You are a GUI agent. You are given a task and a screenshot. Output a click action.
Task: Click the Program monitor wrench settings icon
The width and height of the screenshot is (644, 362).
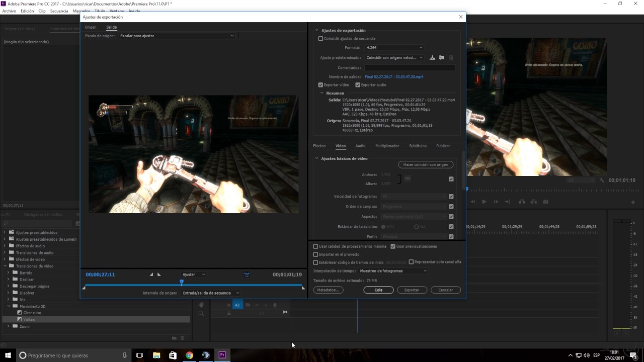coord(602,180)
